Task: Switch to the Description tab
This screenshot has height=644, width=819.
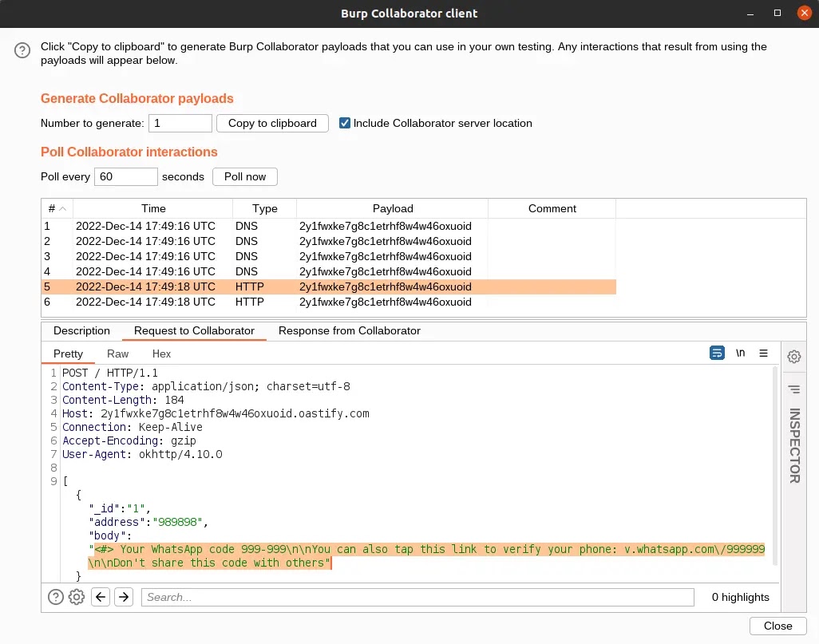Action: coord(81,330)
